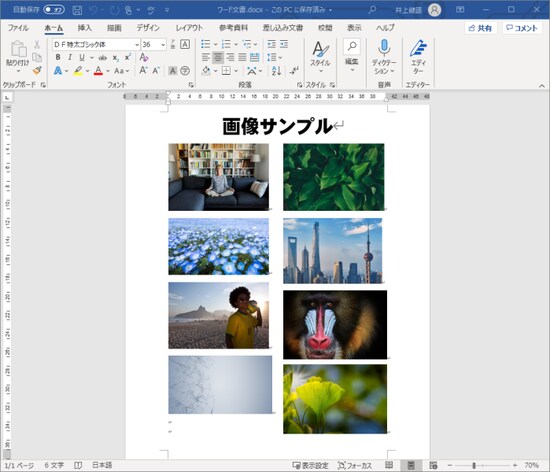Open the Change Case Aa dropdown
This screenshot has height=472, width=550.
pos(121,71)
